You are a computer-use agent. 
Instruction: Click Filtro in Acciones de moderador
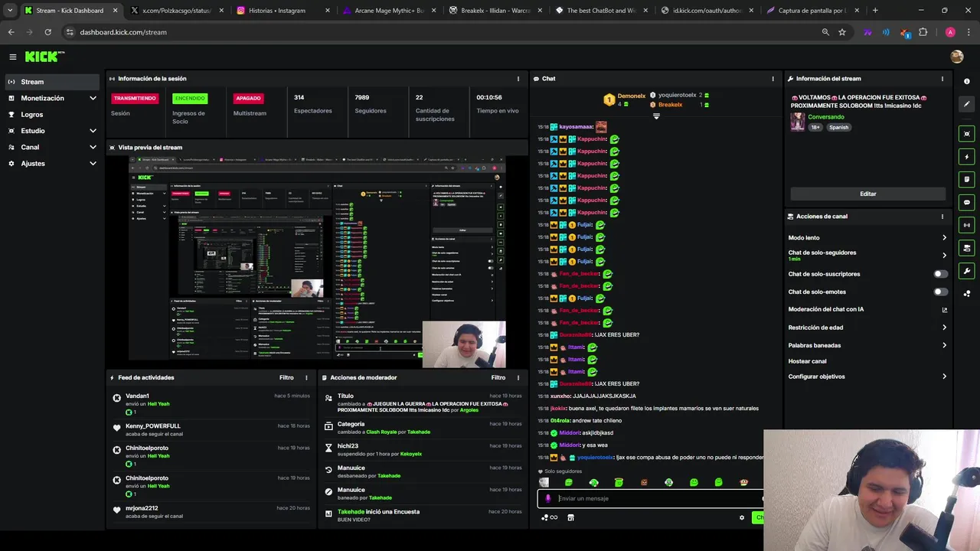click(x=498, y=377)
